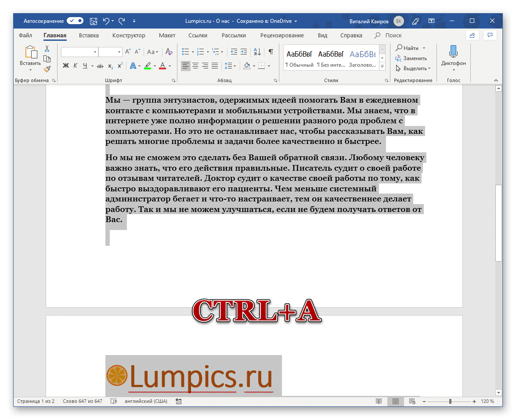Switch to the Вставка tab
516x420 pixels.
(x=89, y=35)
